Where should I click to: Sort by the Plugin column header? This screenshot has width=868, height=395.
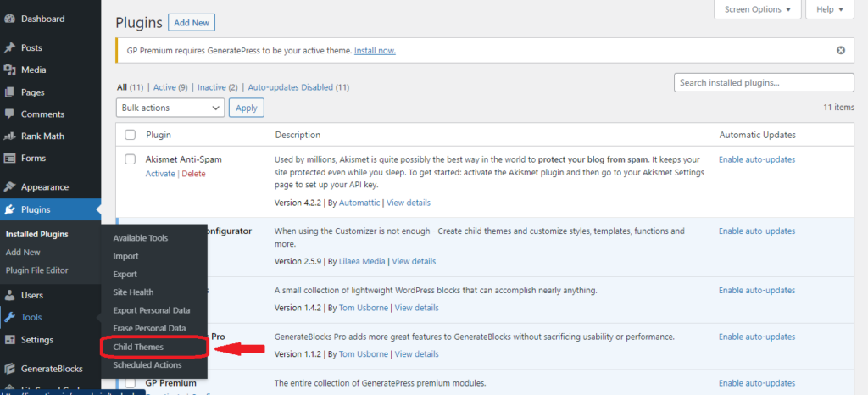159,135
